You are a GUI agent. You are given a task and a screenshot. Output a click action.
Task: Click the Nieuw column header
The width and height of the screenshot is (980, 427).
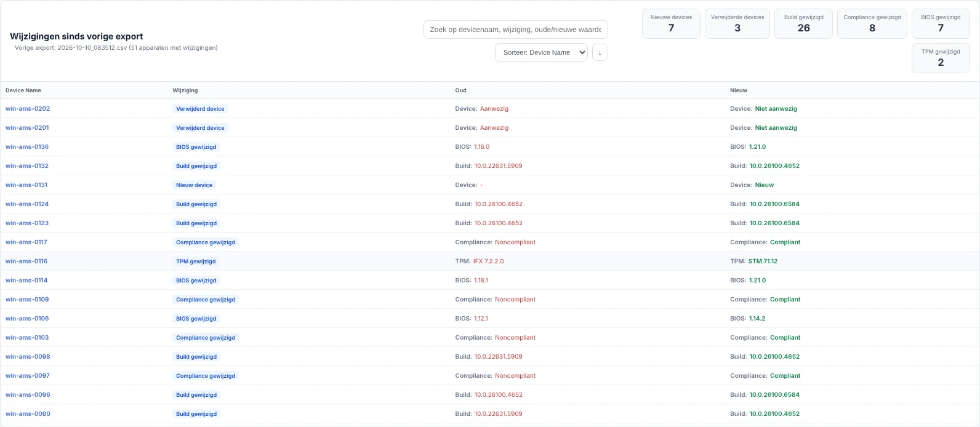click(739, 90)
